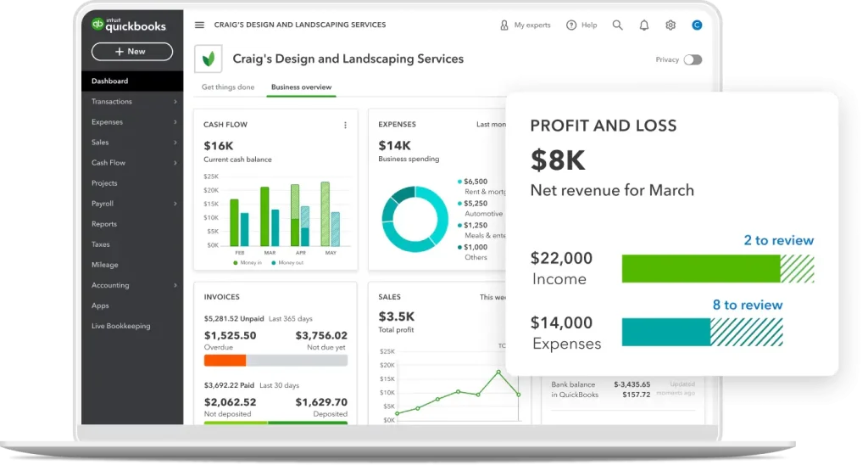Viewport: 868px width, 465px height.
Task: Click the $2,062.52 Not deposited amount
Action: [231, 402]
